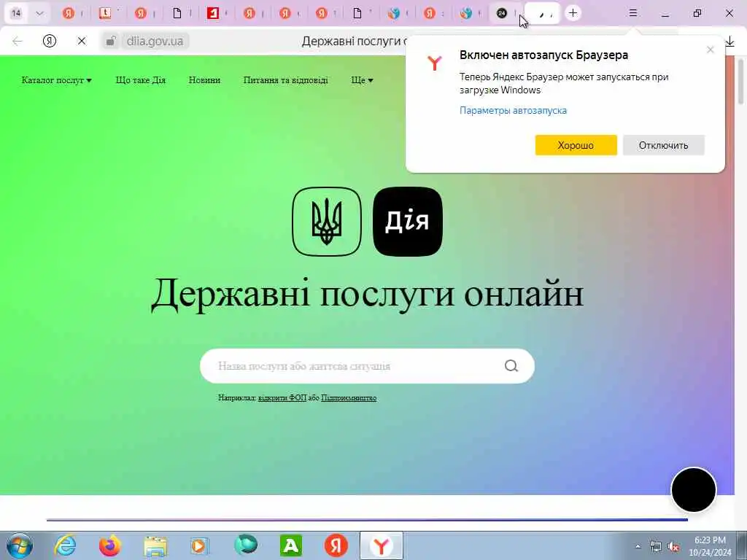Open the Підприємництво example link
The width and height of the screenshot is (747, 560).
(349, 397)
